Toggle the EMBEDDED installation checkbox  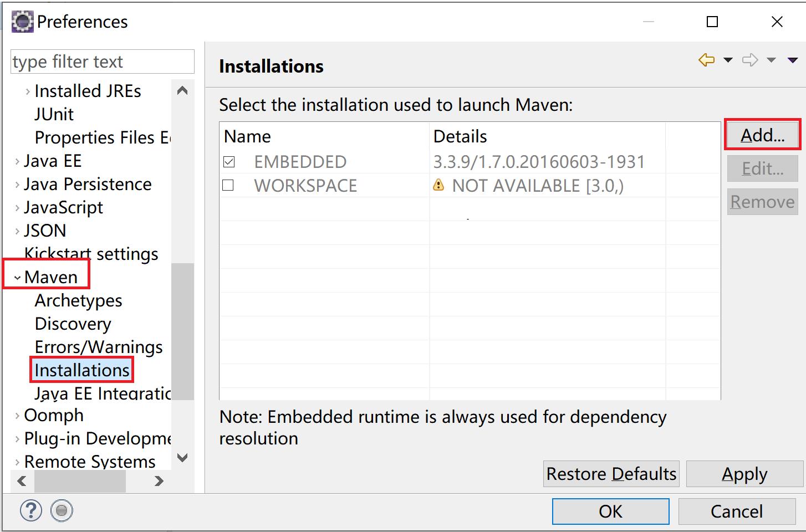point(228,162)
